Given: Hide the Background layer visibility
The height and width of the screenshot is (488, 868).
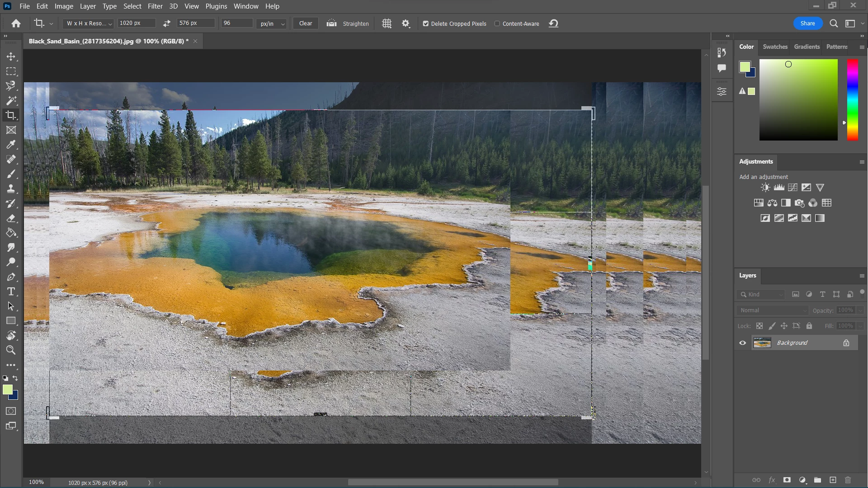Looking at the screenshot, I should (743, 343).
